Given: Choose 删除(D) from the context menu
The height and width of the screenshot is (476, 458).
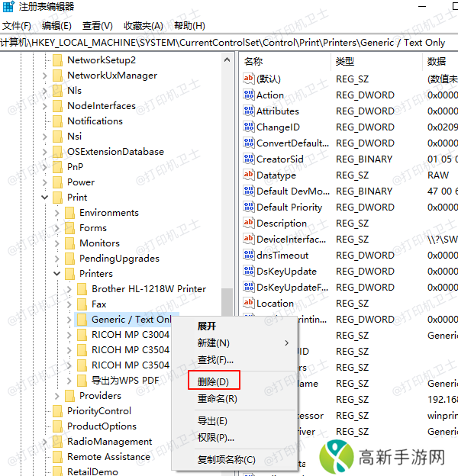Looking at the screenshot, I should point(213,381).
